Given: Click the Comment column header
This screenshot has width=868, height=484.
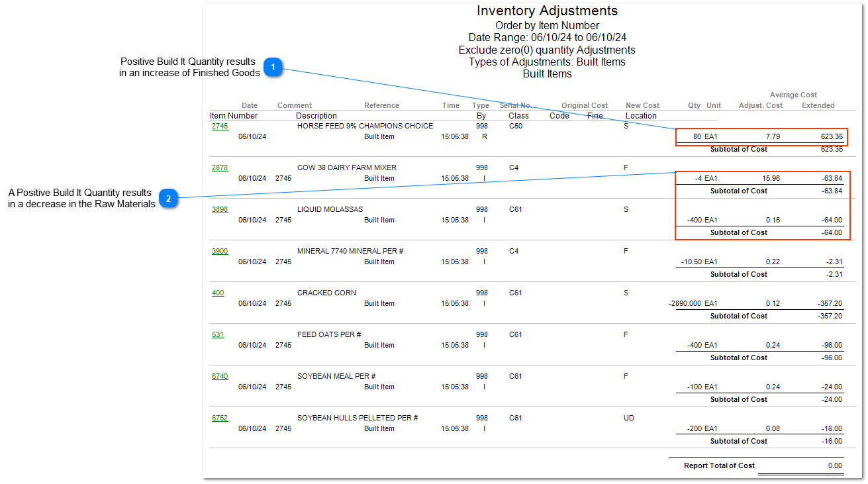Looking at the screenshot, I should tap(295, 105).
